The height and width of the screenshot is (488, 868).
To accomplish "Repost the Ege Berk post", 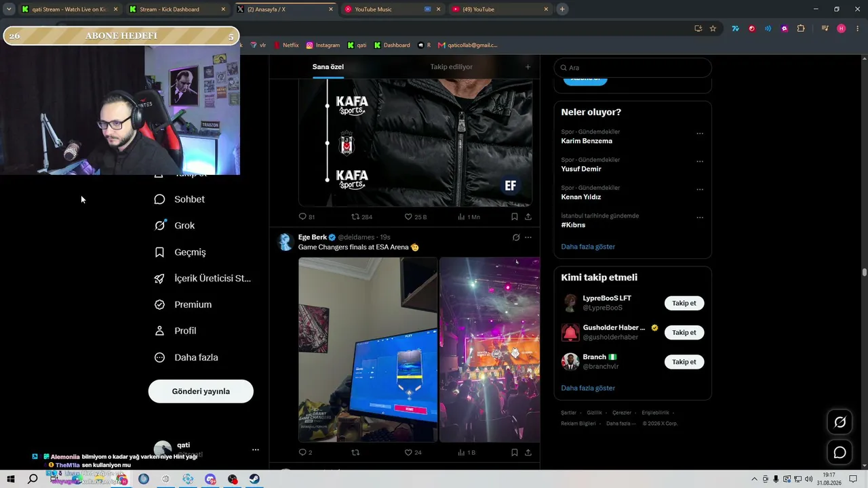I will pos(355,452).
